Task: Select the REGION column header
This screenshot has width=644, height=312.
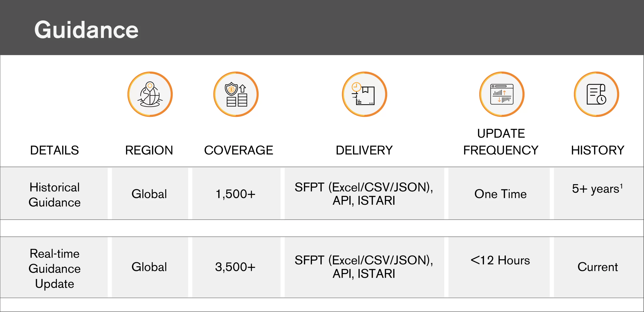Action: coord(149,150)
